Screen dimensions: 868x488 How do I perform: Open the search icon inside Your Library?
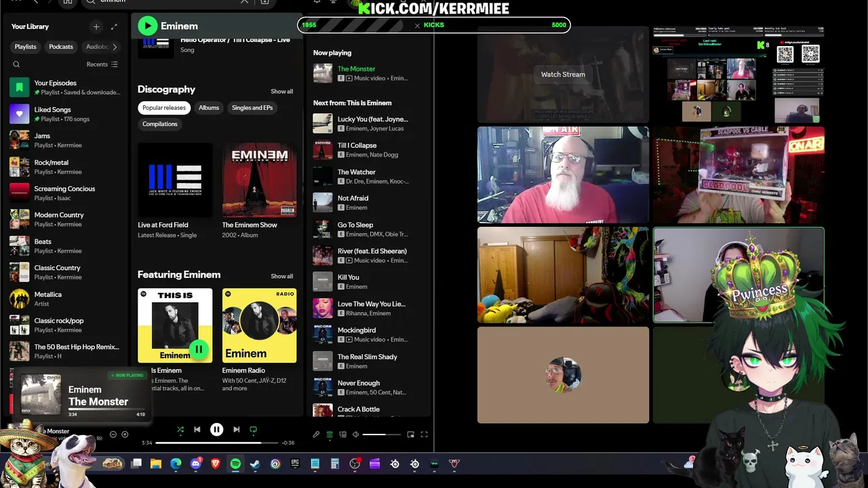point(16,64)
